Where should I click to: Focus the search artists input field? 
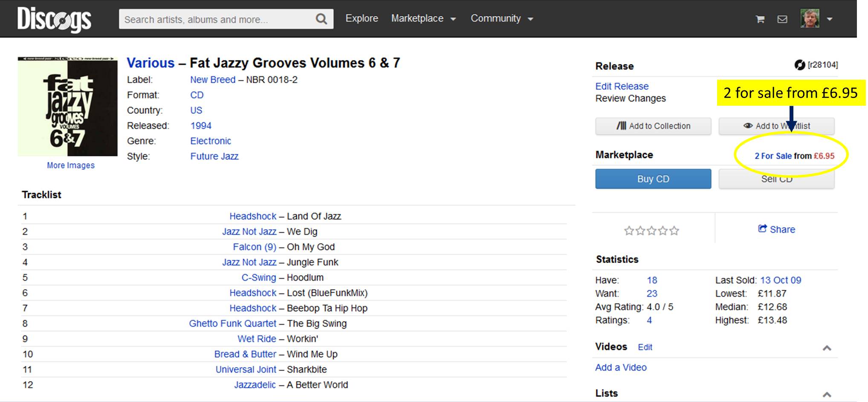pyautogui.click(x=217, y=20)
